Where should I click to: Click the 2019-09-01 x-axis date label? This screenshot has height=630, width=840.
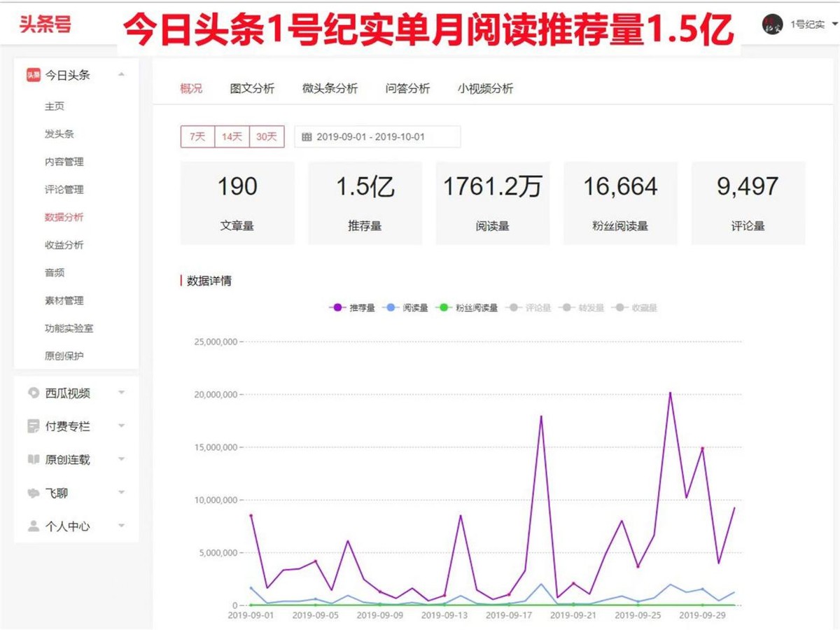[x=251, y=616]
